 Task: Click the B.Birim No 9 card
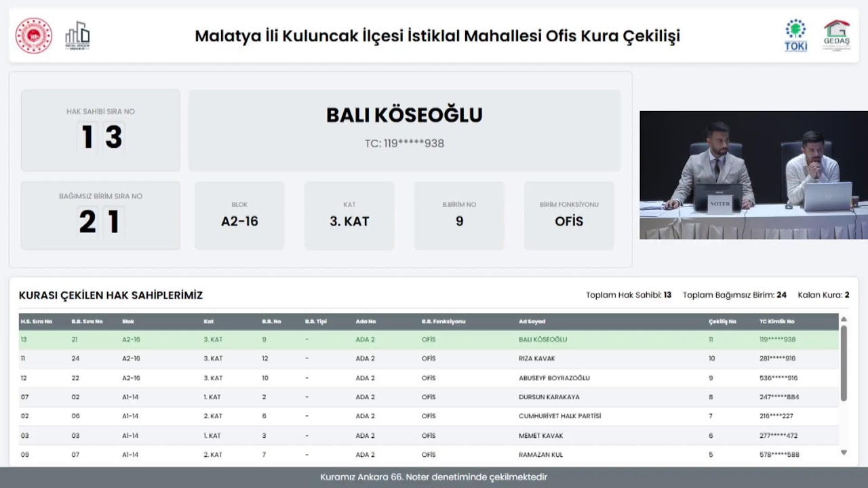pos(459,216)
